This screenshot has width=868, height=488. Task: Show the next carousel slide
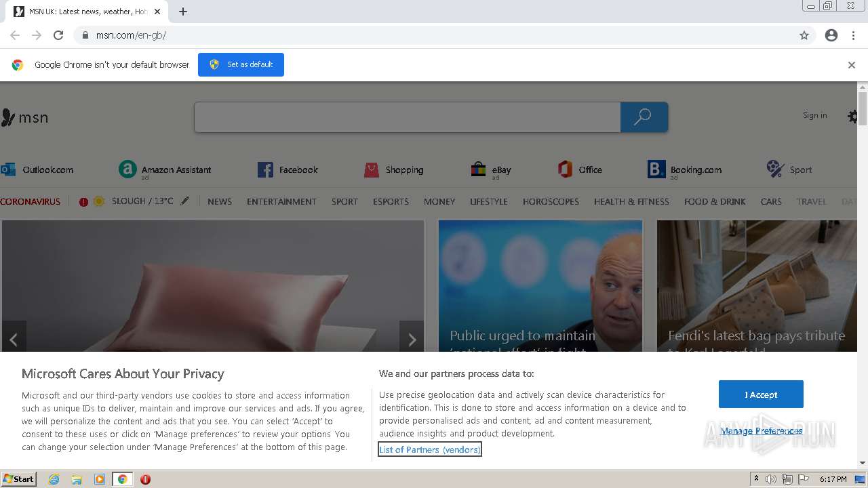point(412,340)
